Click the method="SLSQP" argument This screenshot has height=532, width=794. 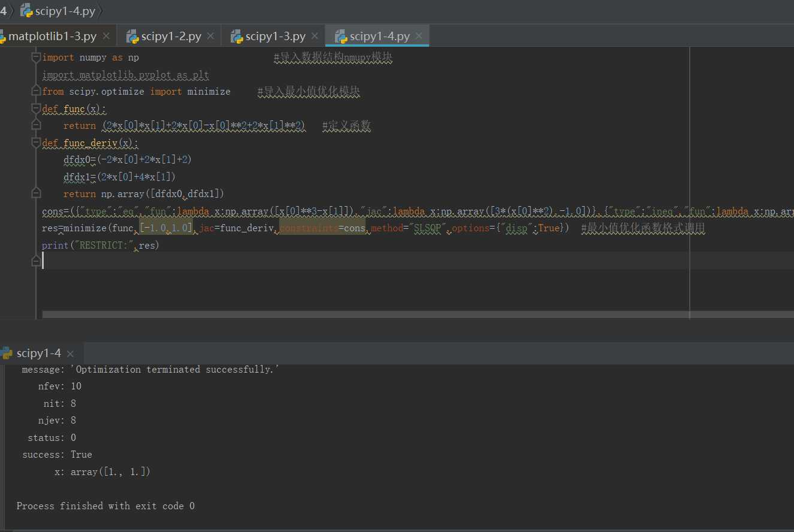(409, 228)
